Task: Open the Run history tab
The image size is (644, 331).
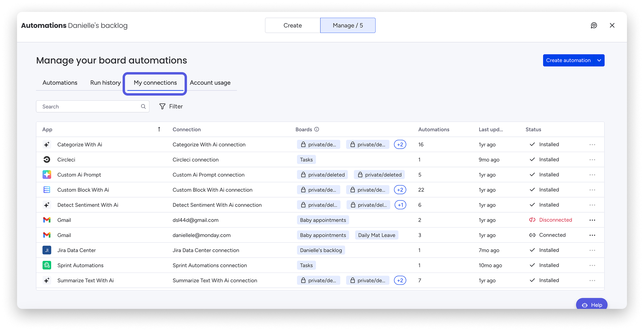Action: click(x=106, y=83)
